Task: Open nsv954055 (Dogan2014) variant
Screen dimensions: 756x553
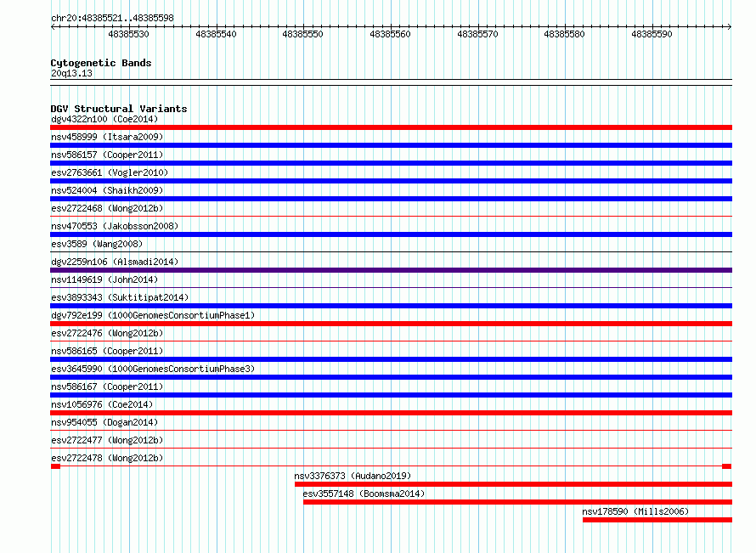Action: 104,422
